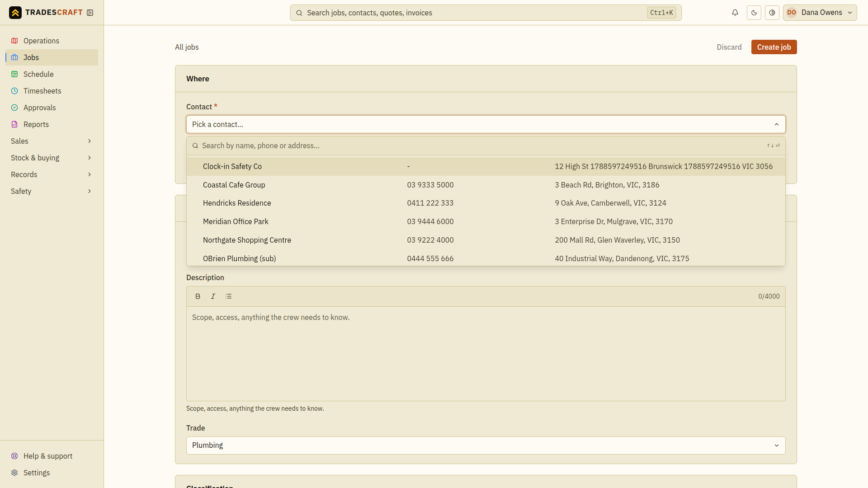Click Approvals checkmark icon
Screen dimensions: 868x488
(x=14, y=108)
